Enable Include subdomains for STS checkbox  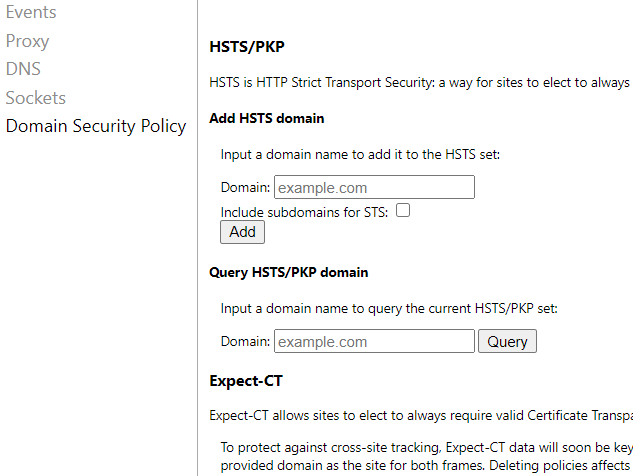[x=403, y=211]
